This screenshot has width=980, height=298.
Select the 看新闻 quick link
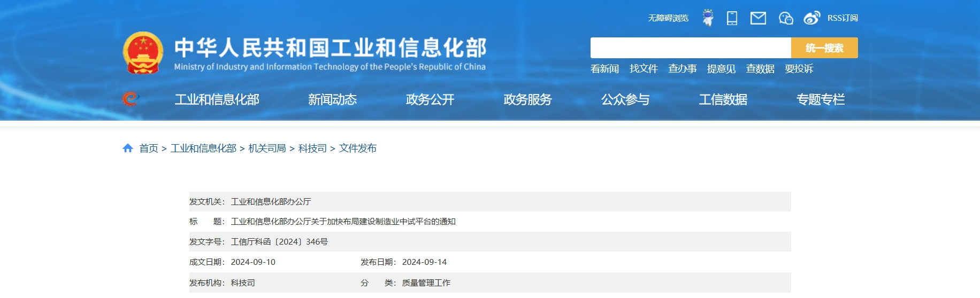(604, 68)
